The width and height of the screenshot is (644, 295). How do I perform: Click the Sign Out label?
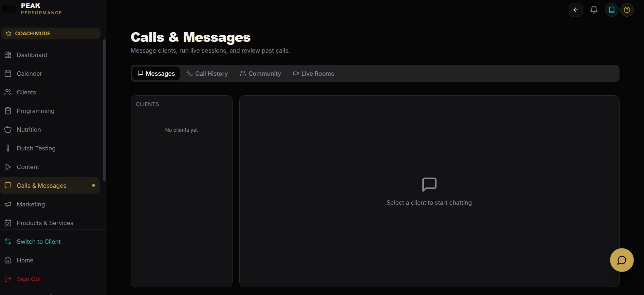click(x=29, y=279)
